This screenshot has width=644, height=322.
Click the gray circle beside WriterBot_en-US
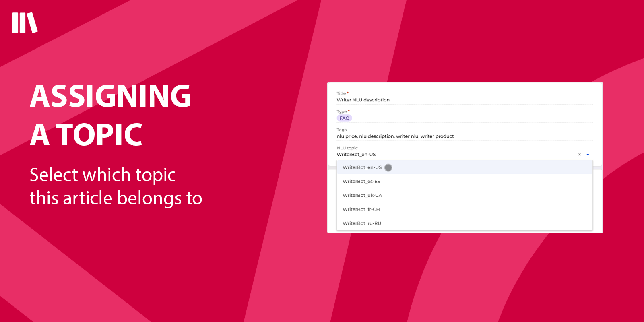[388, 167]
